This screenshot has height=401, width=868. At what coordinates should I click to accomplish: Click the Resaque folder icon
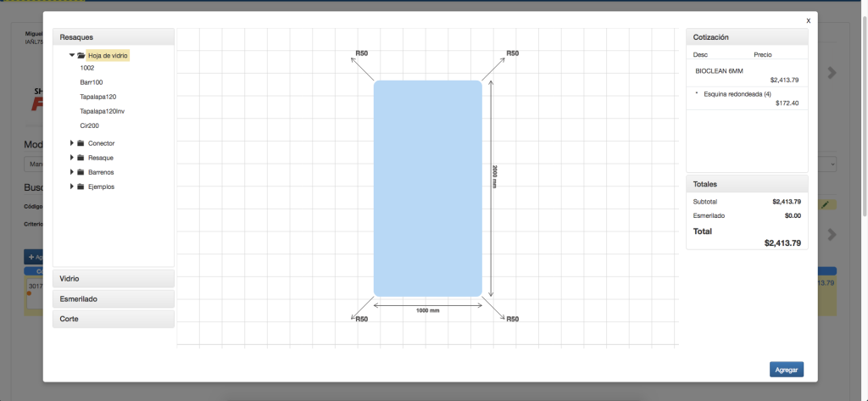[x=80, y=158]
